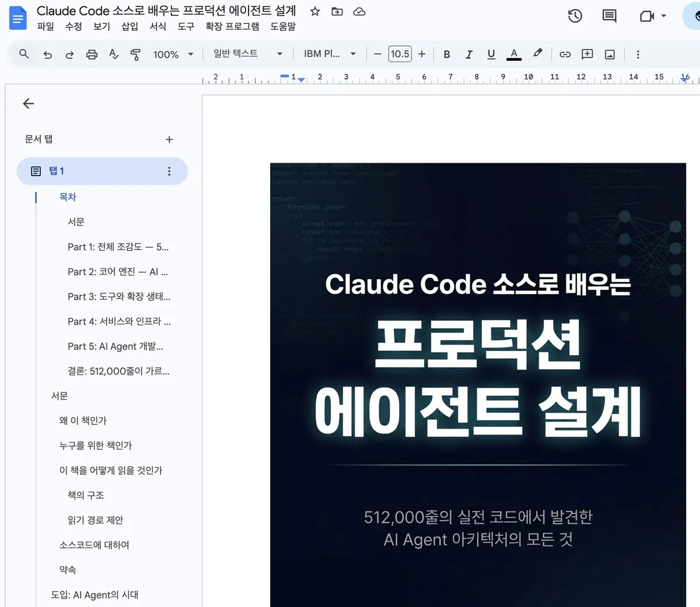
Task: Go to Part 3: 도구와 확장 생태 entry
Action: 119,297
